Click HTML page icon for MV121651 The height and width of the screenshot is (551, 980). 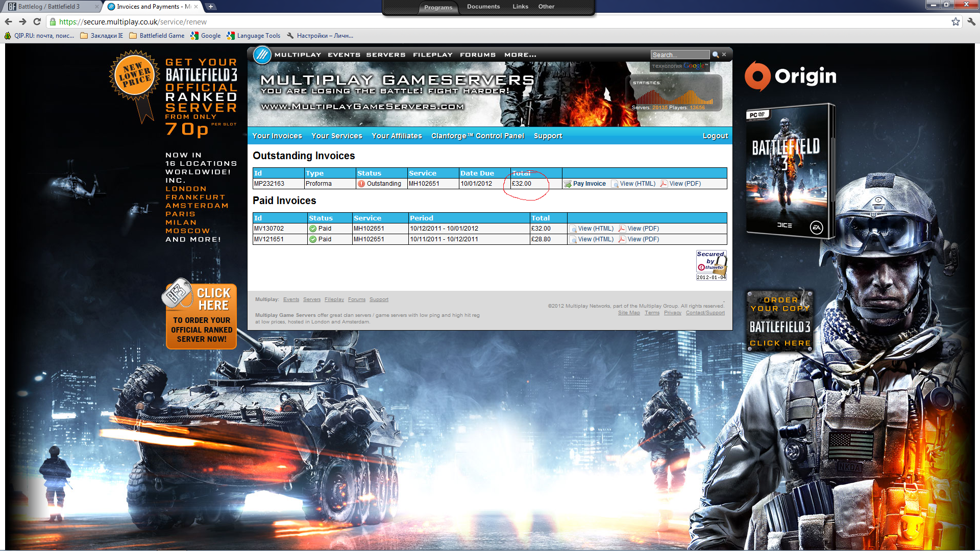573,239
